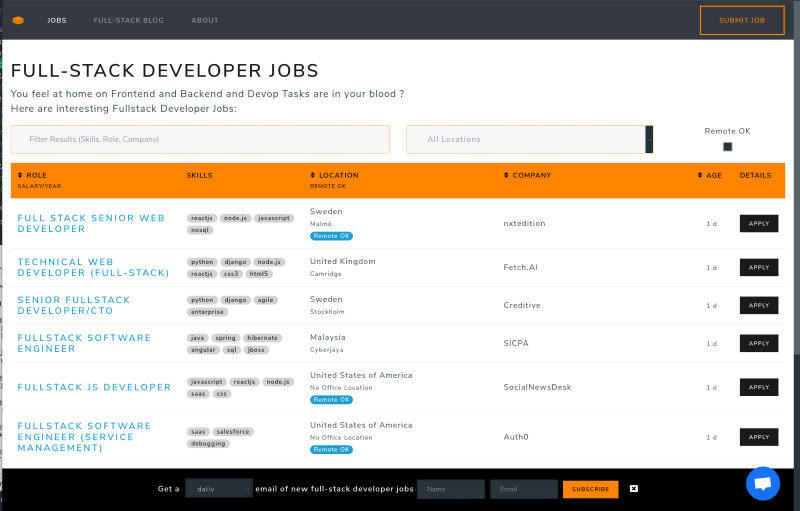
Task: Click location Malaysia Cyberjaya
Action: click(x=328, y=343)
